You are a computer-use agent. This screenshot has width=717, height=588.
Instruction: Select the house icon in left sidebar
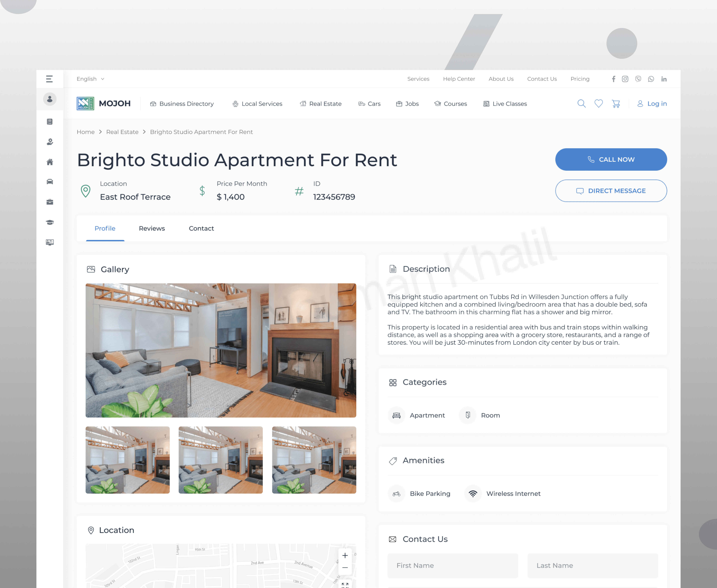[50, 162]
